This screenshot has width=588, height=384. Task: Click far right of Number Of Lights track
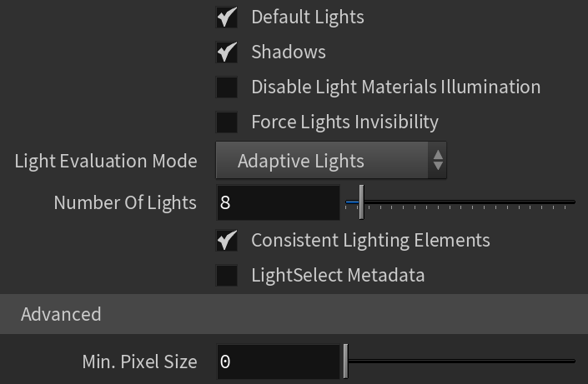[x=567, y=202]
